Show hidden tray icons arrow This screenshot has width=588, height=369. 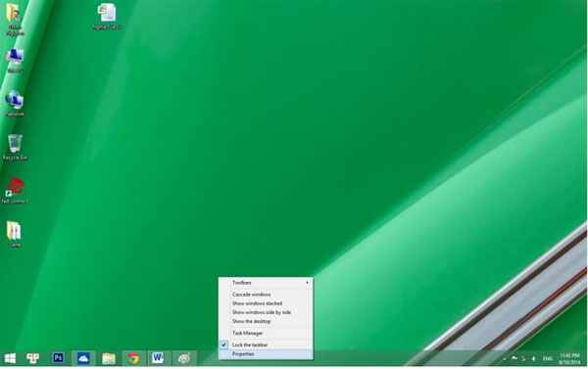(x=505, y=359)
